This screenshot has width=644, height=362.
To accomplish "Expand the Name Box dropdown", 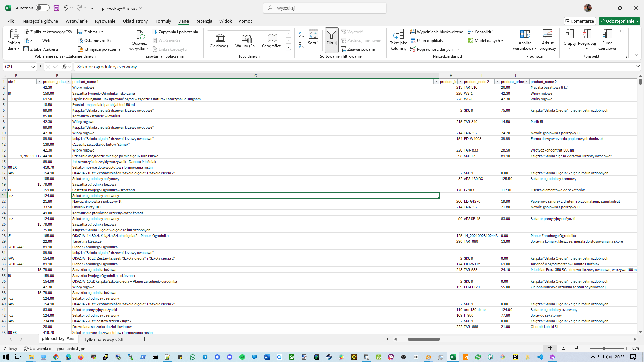I will coord(33,67).
